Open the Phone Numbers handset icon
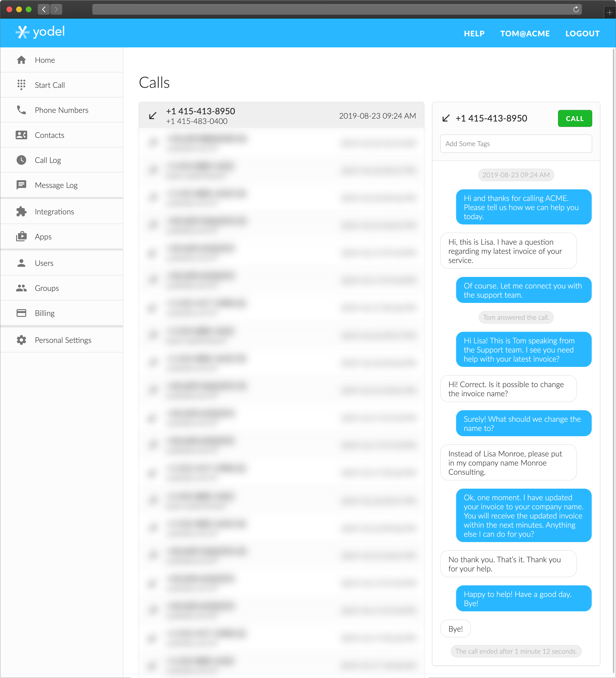 tap(21, 110)
